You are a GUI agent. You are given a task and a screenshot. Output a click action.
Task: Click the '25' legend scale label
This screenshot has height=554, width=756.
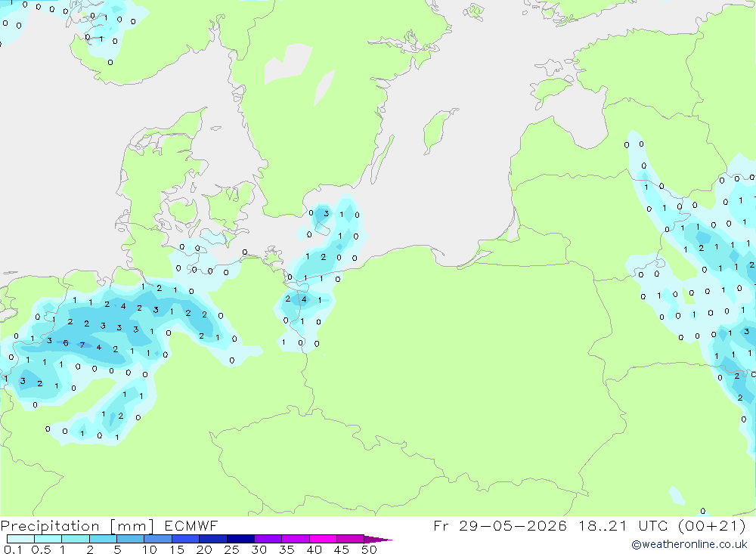point(232,549)
